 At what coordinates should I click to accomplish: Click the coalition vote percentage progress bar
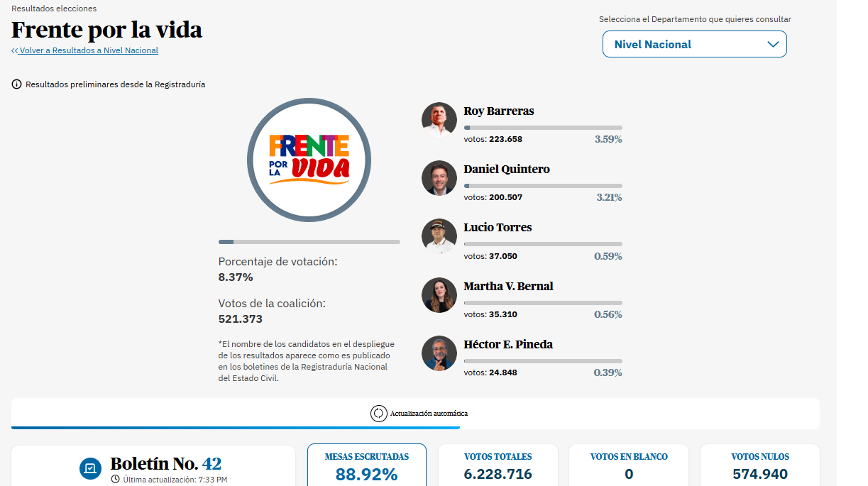tap(309, 242)
